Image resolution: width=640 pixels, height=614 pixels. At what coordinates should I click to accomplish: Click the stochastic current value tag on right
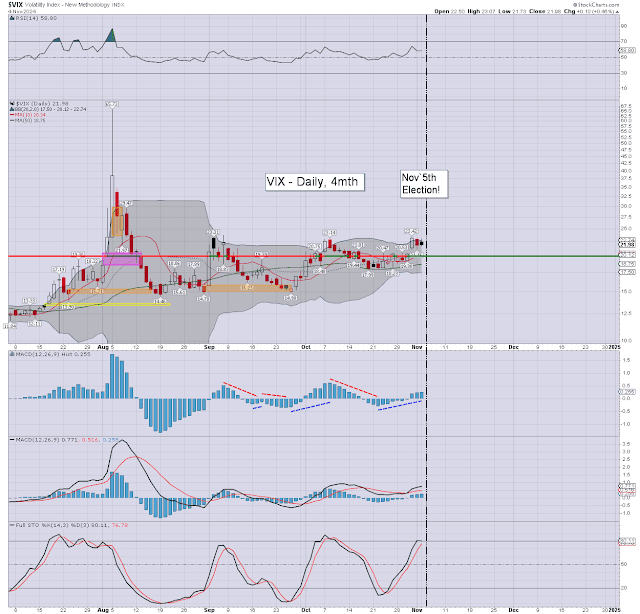(627, 542)
